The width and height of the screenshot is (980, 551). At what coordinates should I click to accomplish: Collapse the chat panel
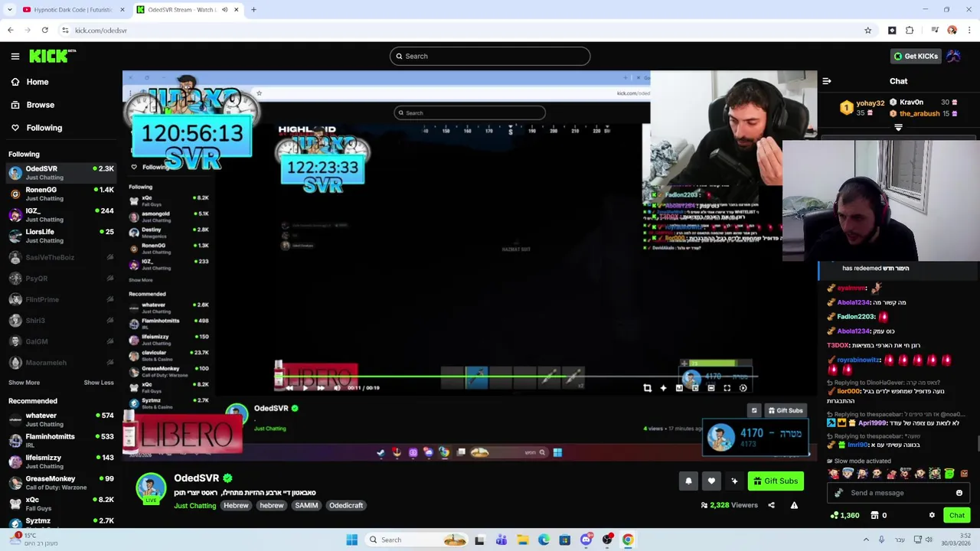(827, 81)
